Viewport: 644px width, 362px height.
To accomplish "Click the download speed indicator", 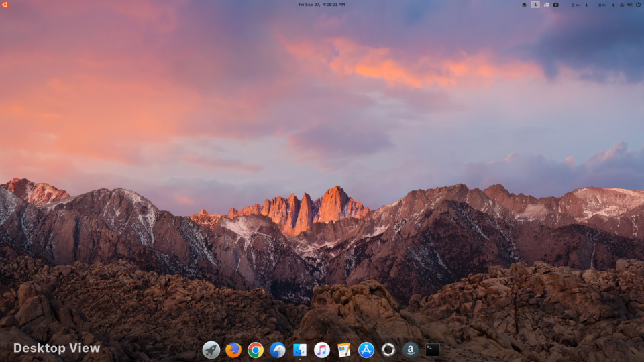I will pos(579,5).
